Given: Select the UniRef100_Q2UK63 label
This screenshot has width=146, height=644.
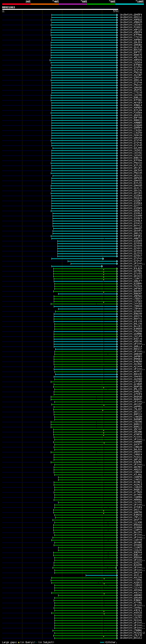Looking at the screenshot, I should click(x=131, y=311).
